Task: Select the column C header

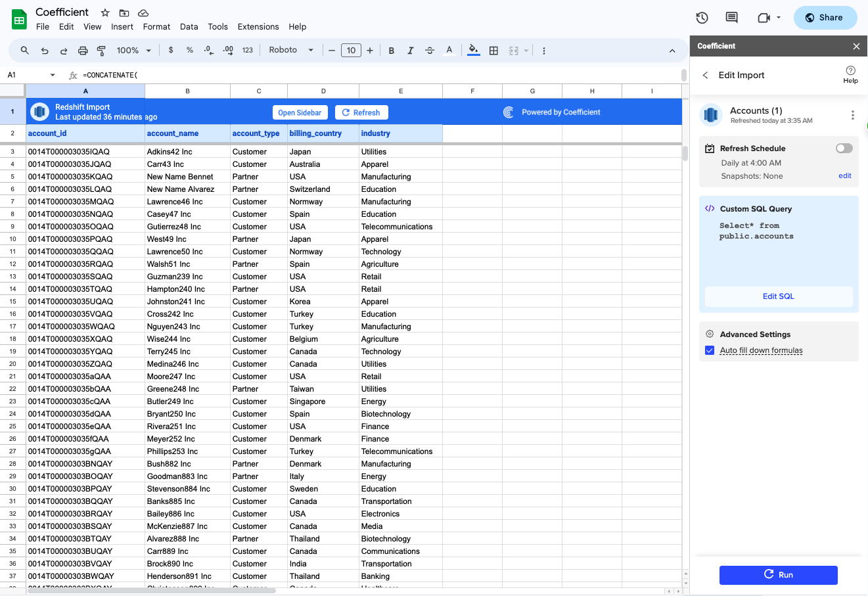Action: pos(259,91)
